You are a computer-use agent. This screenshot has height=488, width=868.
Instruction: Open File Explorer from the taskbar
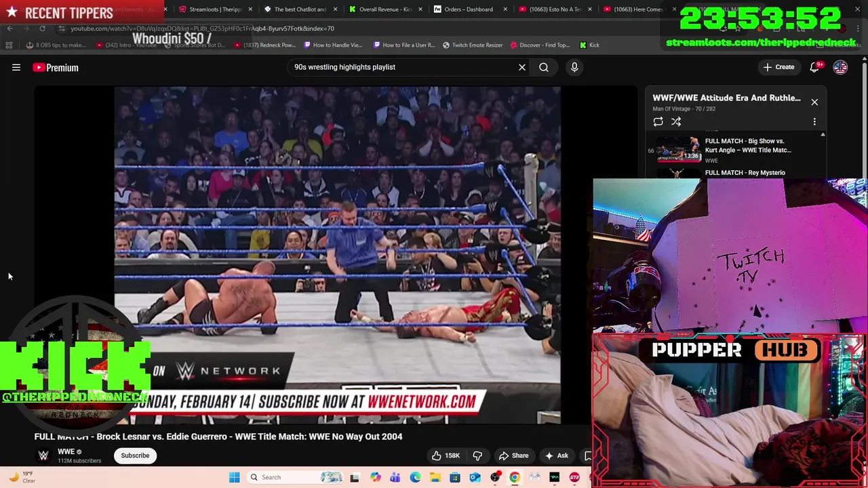coord(435,477)
